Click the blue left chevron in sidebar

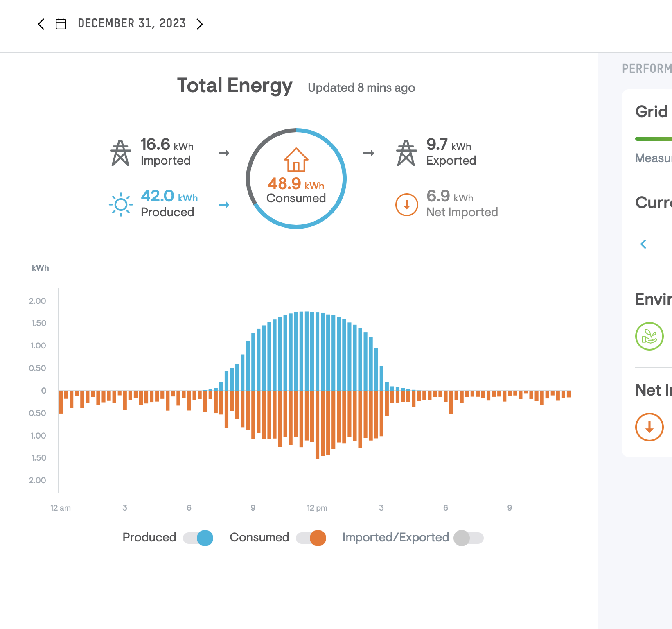pyautogui.click(x=643, y=244)
